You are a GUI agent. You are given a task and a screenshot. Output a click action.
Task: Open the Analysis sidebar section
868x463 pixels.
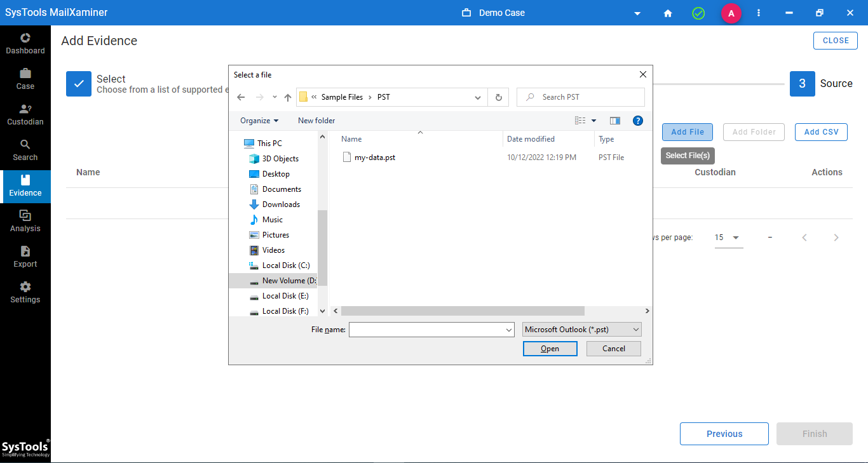[x=25, y=221]
